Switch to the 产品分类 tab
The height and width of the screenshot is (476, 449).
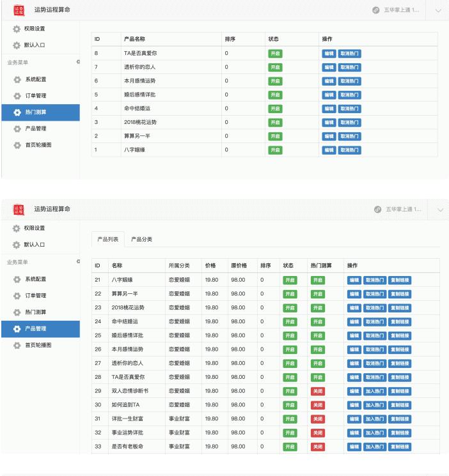tap(141, 239)
